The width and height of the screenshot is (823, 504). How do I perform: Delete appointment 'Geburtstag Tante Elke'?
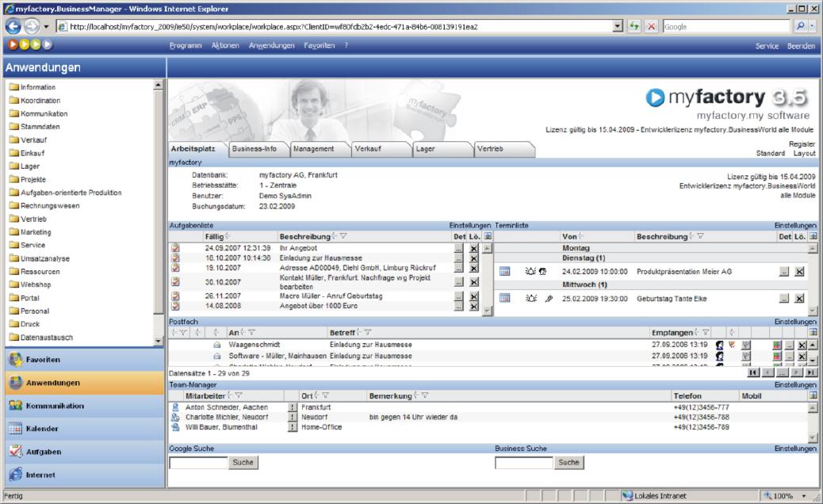[799, 299]
